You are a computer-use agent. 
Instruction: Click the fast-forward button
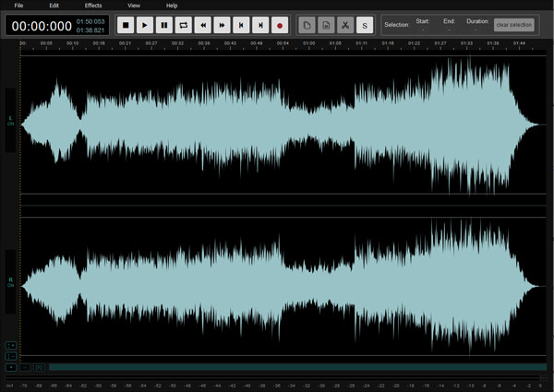222,25
